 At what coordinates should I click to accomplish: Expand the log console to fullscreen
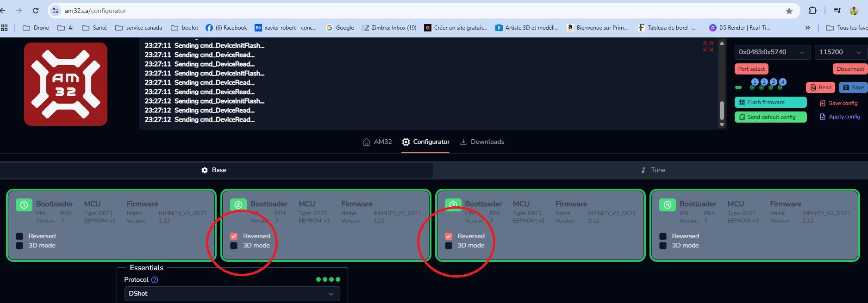click(708, 46)
